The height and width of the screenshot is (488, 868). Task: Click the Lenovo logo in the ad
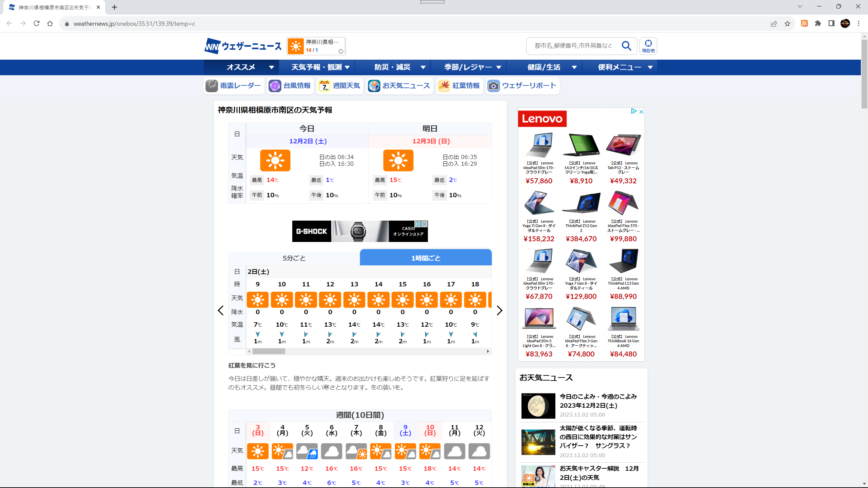point(542,119)
